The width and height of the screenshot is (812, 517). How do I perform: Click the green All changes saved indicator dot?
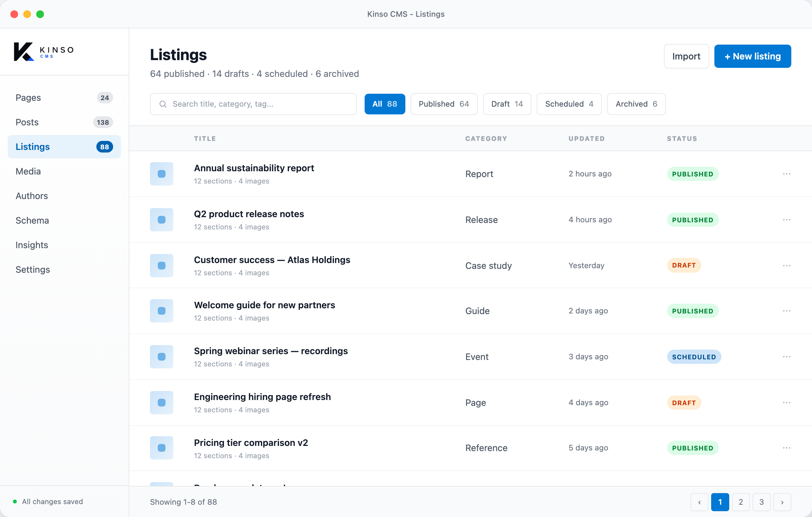(15, 501)
